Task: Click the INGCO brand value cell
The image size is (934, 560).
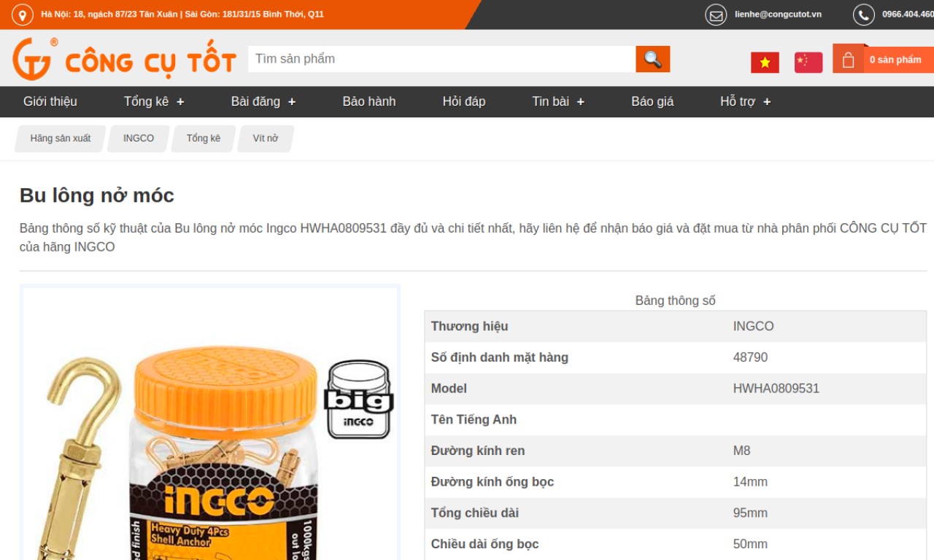Action: click(754, 327)
